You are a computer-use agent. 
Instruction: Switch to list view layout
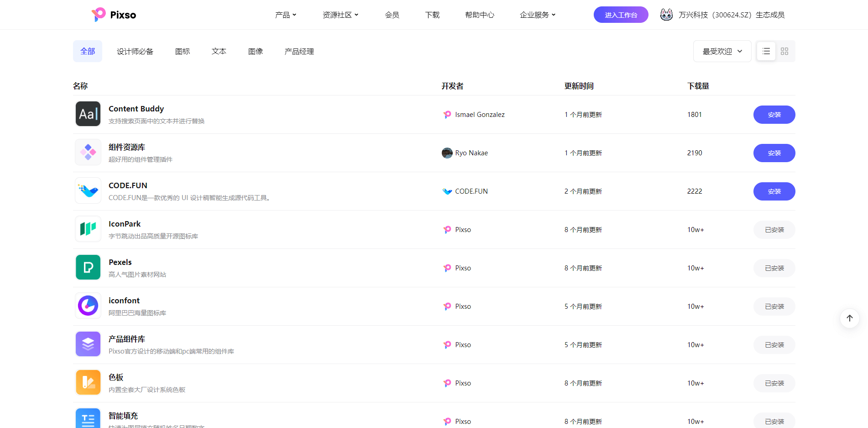click(x=766, y=51)
